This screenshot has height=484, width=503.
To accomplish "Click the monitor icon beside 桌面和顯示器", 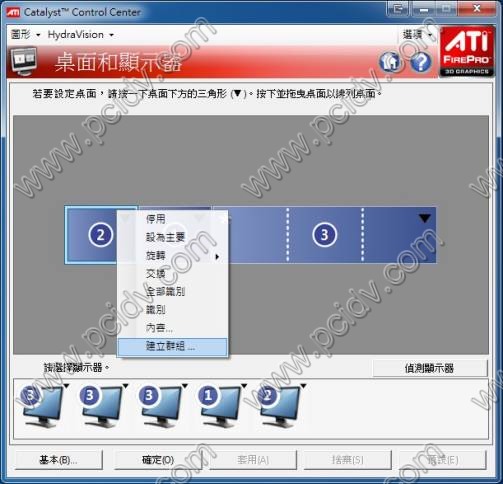I will (x=23, y=61).
